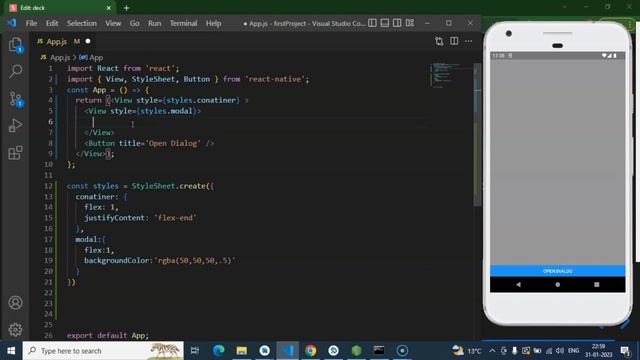This screenshot has width=640, height=360.
Task: Tap the emulator Home navigation button
Action: pos(558,284)
